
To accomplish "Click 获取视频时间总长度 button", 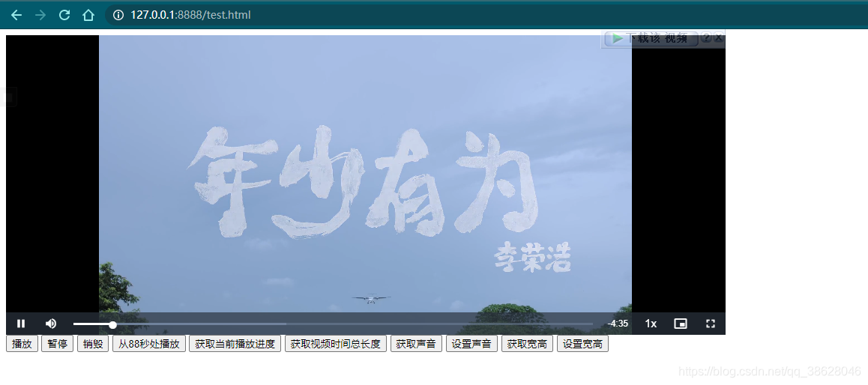I will click(x=336, y=344).
